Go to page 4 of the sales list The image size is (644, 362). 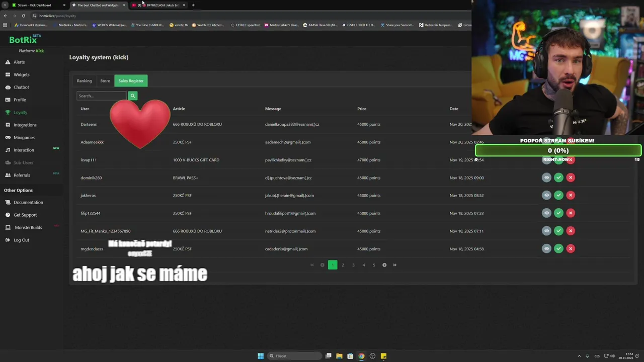click(364, 265)
